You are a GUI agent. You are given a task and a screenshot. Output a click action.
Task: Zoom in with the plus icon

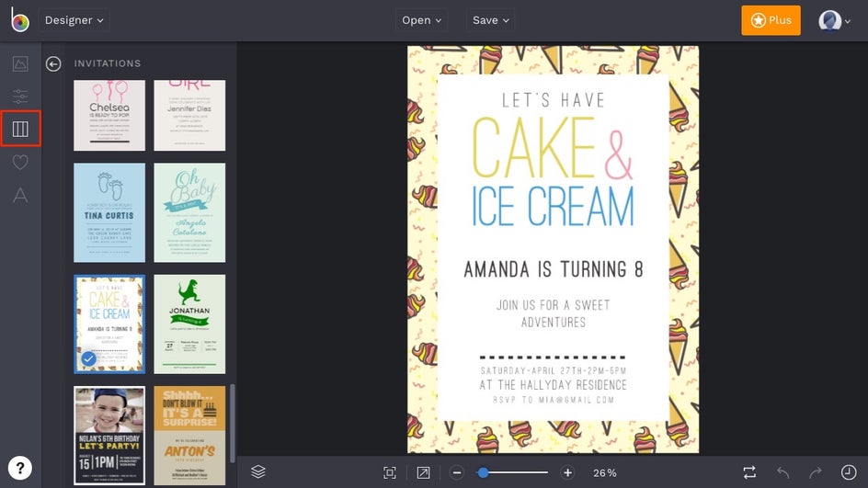(x=567, y=472)
